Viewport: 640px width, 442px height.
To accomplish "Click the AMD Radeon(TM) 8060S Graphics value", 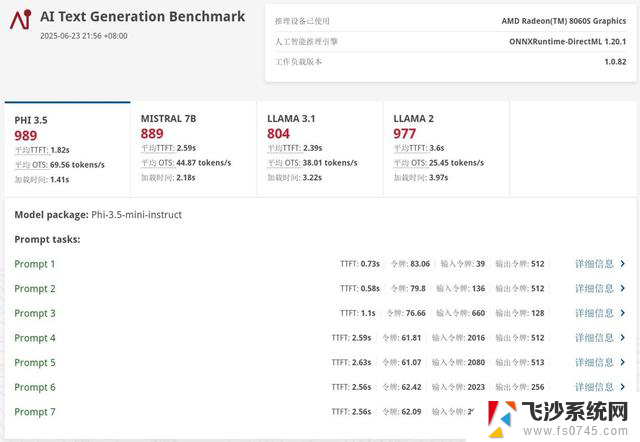I will tap(564, 21).
